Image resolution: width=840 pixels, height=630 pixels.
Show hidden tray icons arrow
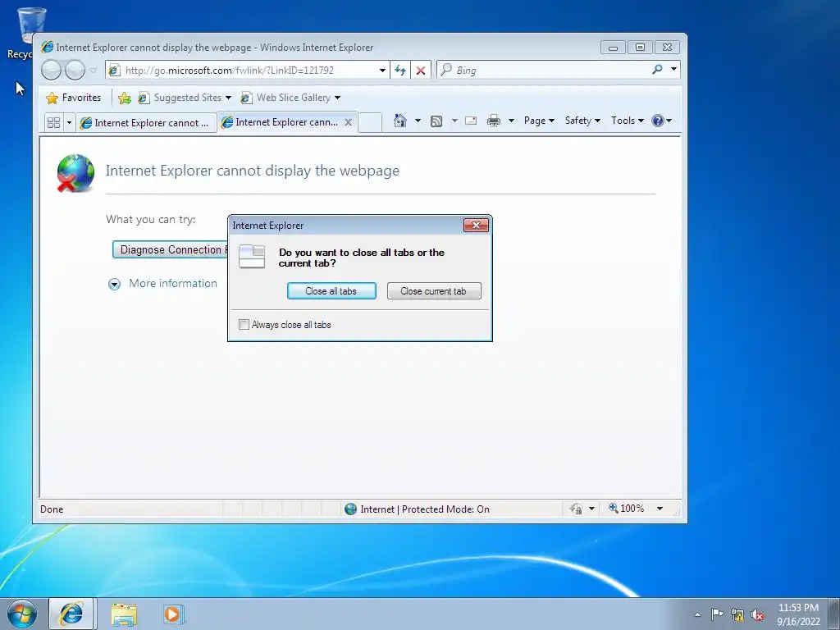[697, 614]
